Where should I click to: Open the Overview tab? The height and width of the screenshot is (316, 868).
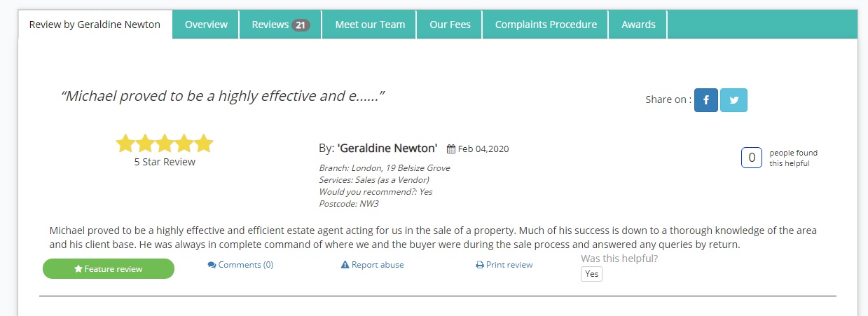pos(206,25)
